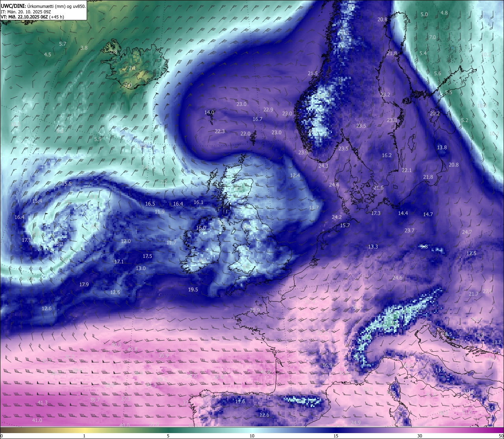The height and width of the screenshot is (439, 504).
Task: Click the 24.4 map value
Action: [334, 185]
